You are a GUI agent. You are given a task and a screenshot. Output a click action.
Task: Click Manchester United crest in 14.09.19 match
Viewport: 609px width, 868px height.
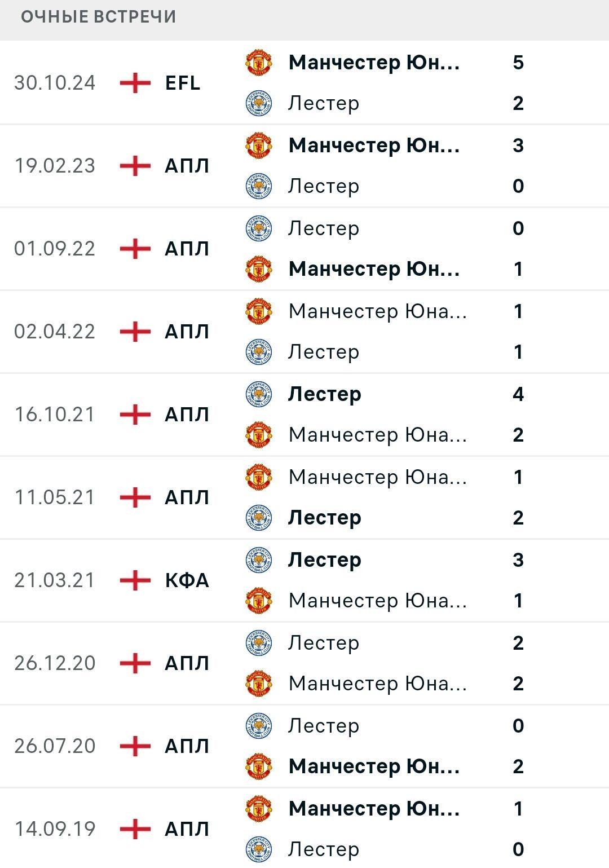(259, 808)
